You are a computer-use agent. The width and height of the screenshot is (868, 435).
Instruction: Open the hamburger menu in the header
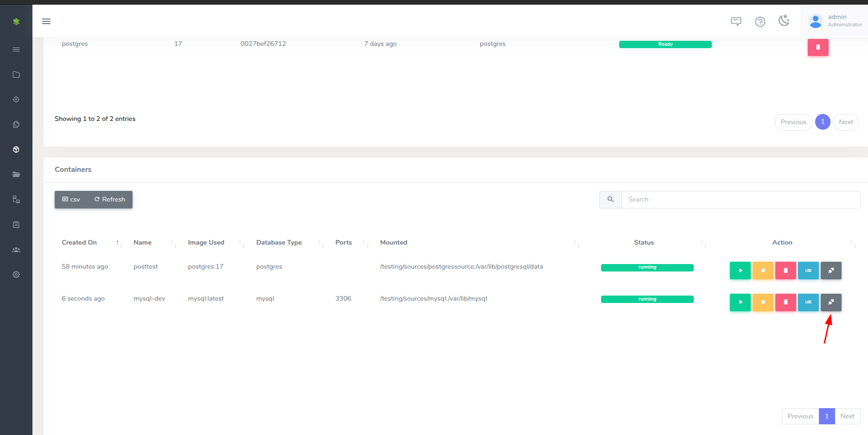(x=46, y=21)
